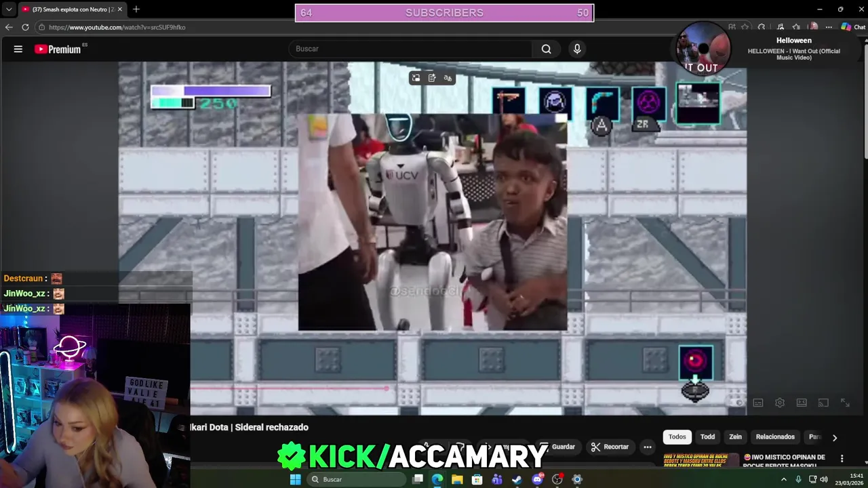Open the browser profile avatar
Image resolution: width=868 pixels, height=488 pixels.
813,27
